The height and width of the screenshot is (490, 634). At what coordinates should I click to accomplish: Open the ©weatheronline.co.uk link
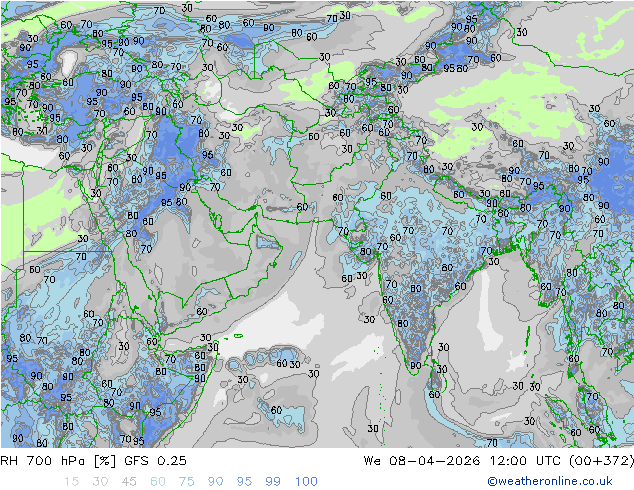click(x=550, y=482)
